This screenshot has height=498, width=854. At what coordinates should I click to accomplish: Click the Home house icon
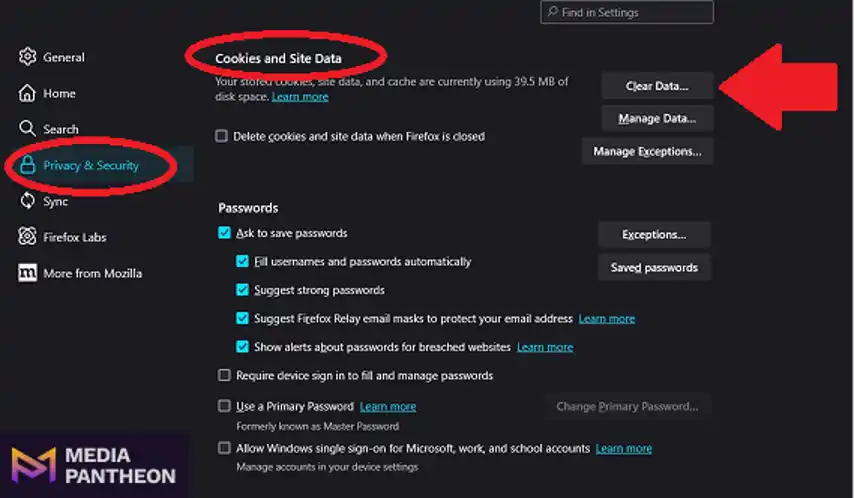27,93
